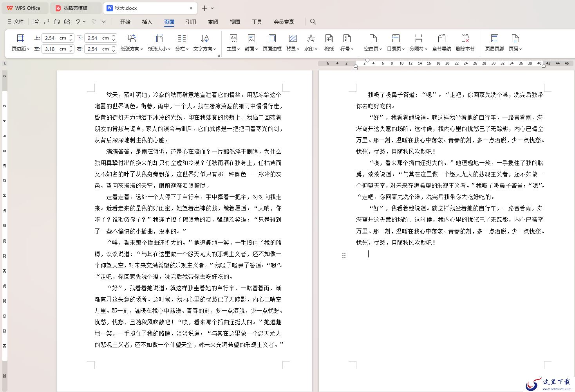This screenshot has width=575, height=392.
Task: Click the paragraph drag handle beside cursor
Action: (x=344, y=255)
